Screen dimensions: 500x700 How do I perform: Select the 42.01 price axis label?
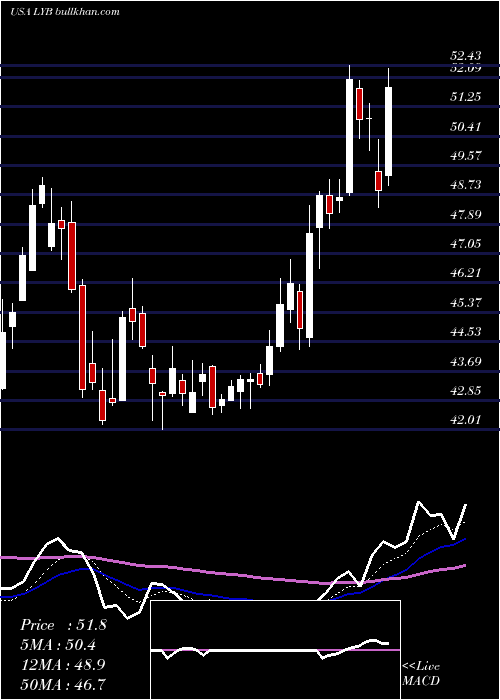pos(466,420)
